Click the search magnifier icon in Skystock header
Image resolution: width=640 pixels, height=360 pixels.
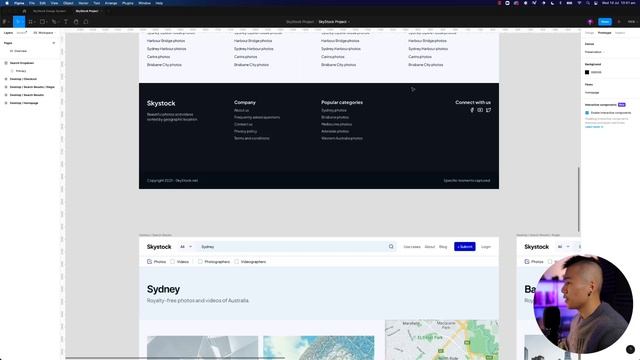coord(391,247)
